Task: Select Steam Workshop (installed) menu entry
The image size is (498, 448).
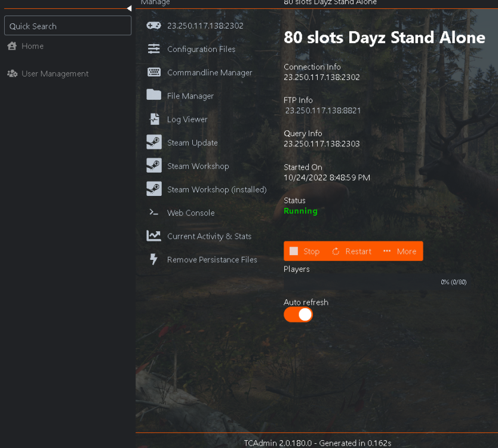Action: pos(216,189)
